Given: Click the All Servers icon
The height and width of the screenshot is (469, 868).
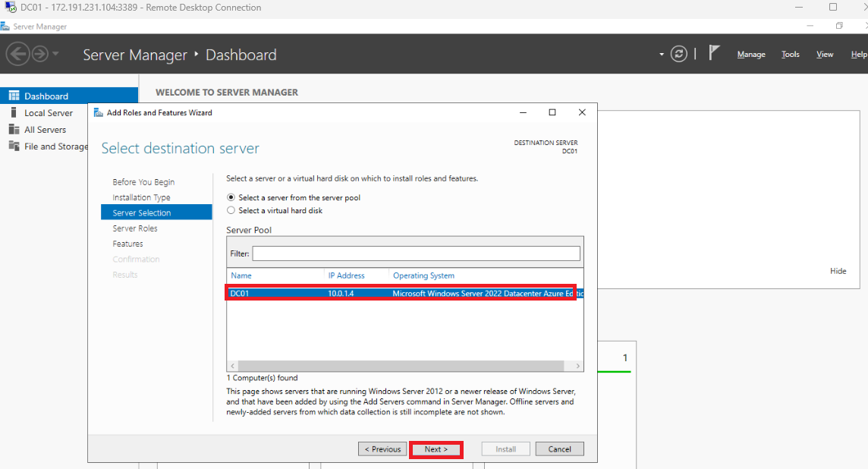Looking at the screenshot, I should (x=14, y=130).
